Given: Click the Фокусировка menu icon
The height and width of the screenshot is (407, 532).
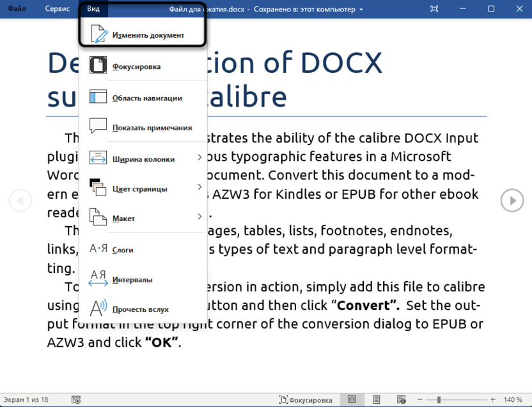Looking at the screenshot, I should 98,66.
